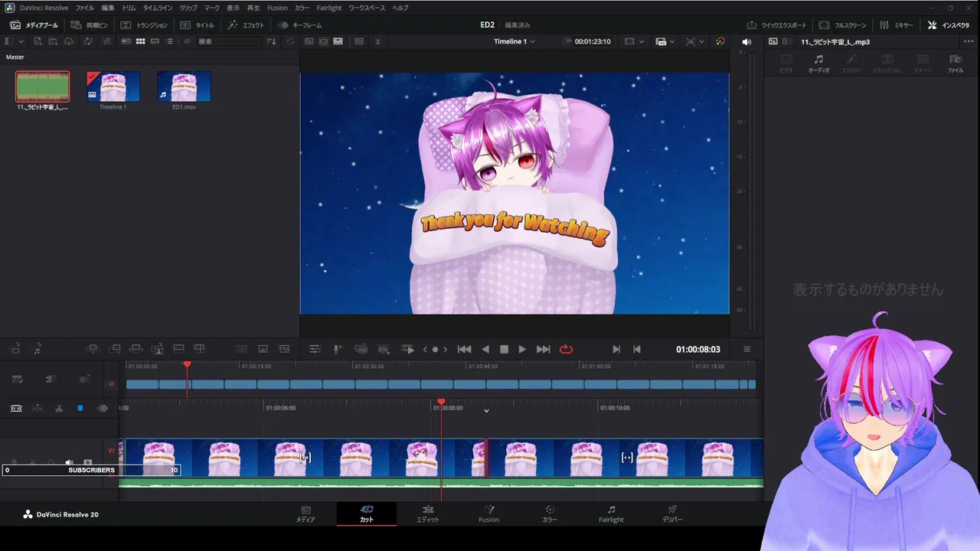Select the 11_ラビット宇宙 audio clip thumbnail
This screenshot has width=980, height=551.
click(x=43, y=86)
